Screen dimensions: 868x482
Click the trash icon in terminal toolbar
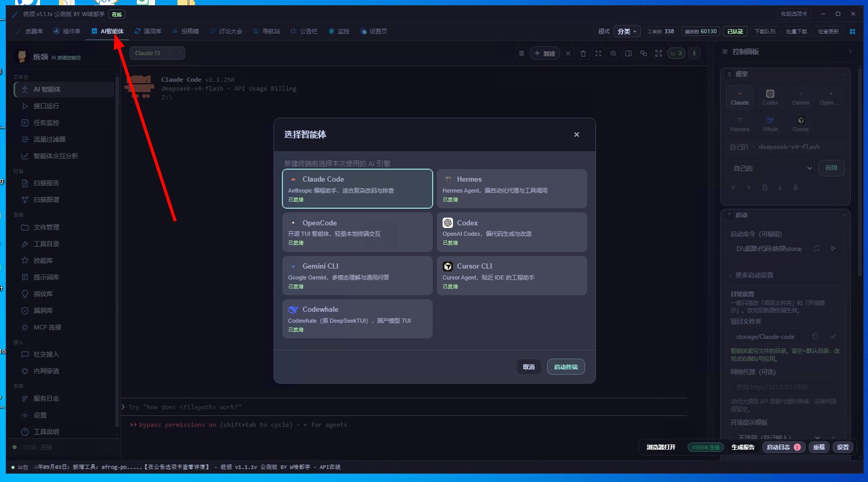click(x=583, y=53)
